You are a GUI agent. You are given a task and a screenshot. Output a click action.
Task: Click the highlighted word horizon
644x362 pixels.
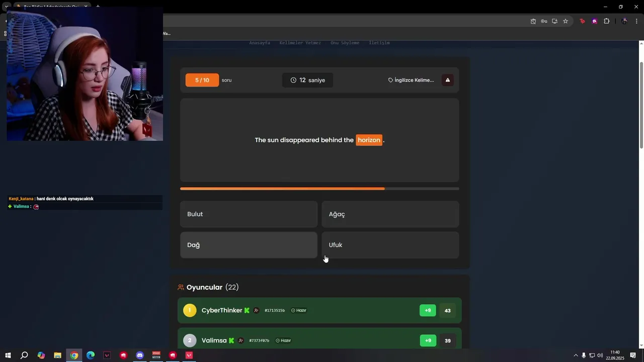[x=369, y=140]
